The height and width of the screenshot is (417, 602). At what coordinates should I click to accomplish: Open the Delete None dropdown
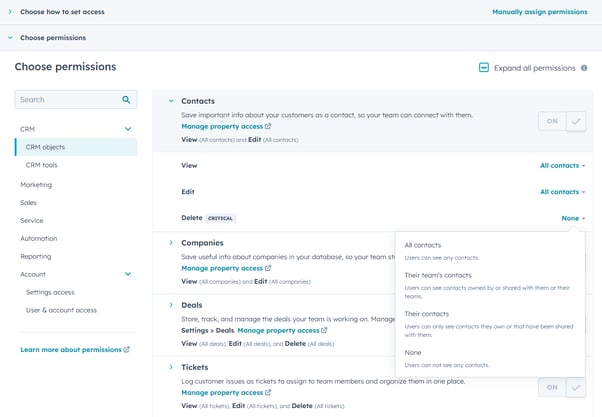[573, 217]
